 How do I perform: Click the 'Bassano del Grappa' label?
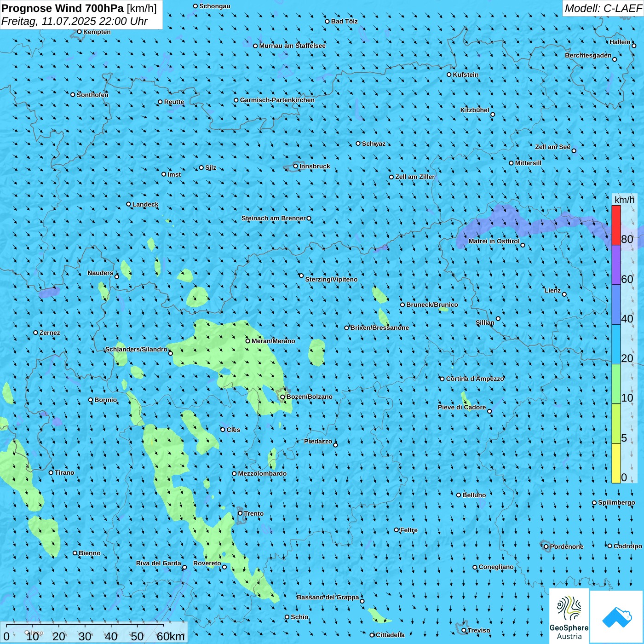pos(328,597)
